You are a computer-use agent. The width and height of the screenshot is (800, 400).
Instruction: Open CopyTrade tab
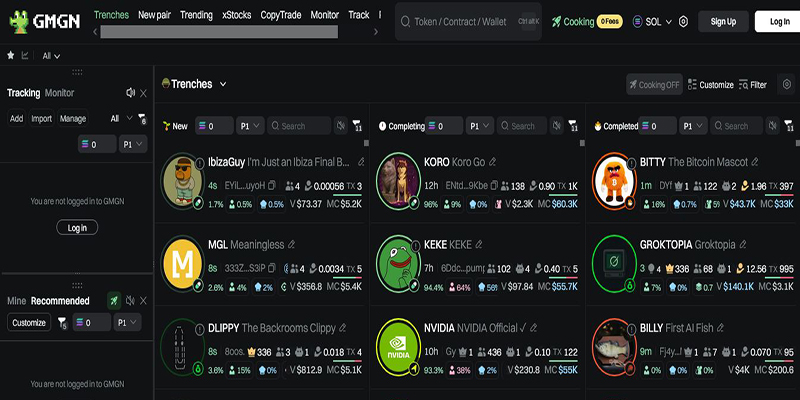[x=281, y=15]
